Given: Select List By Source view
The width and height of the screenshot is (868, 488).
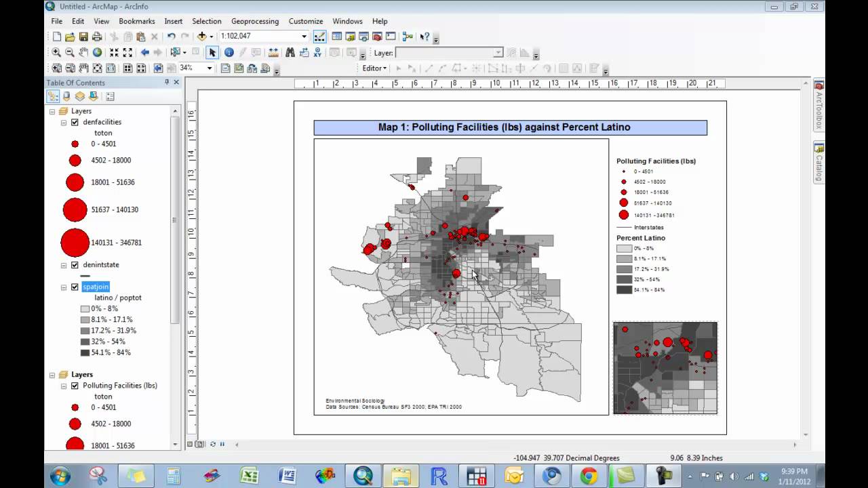Looking at the screenshot, I should [x=66, y=96].
